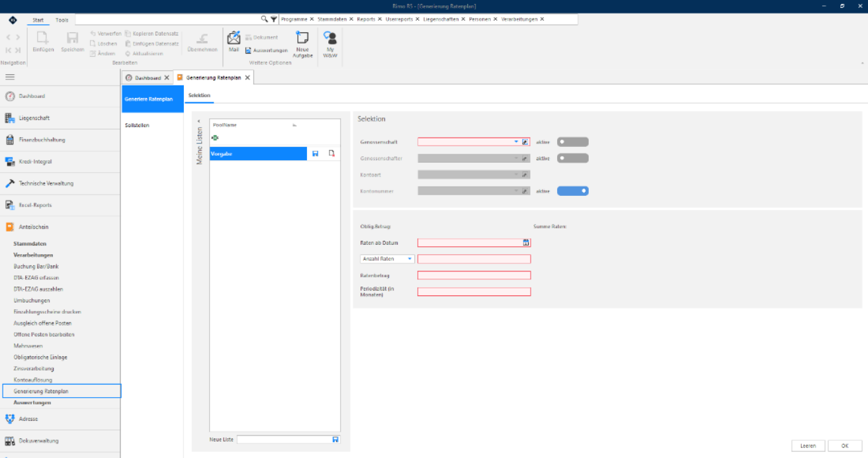This screenshot has width=868, height=458.
Task: Confirm with the OK button
Action: [x=845, y=446]
